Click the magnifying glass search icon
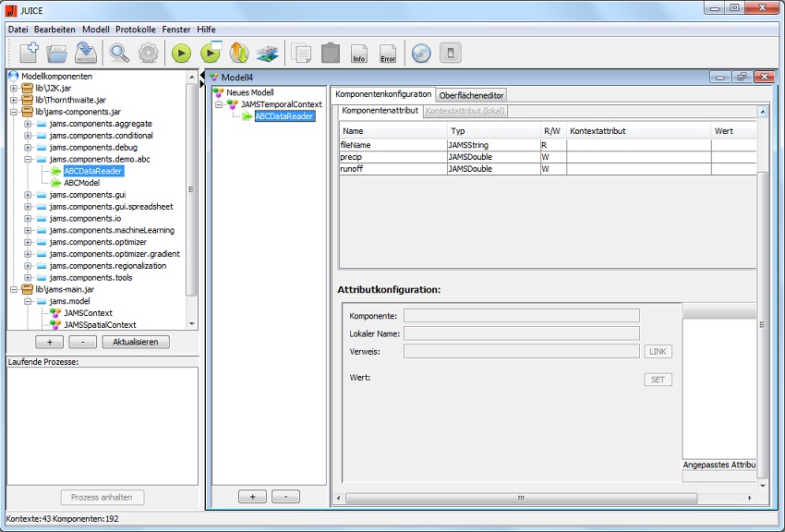 tap(119, 53)
